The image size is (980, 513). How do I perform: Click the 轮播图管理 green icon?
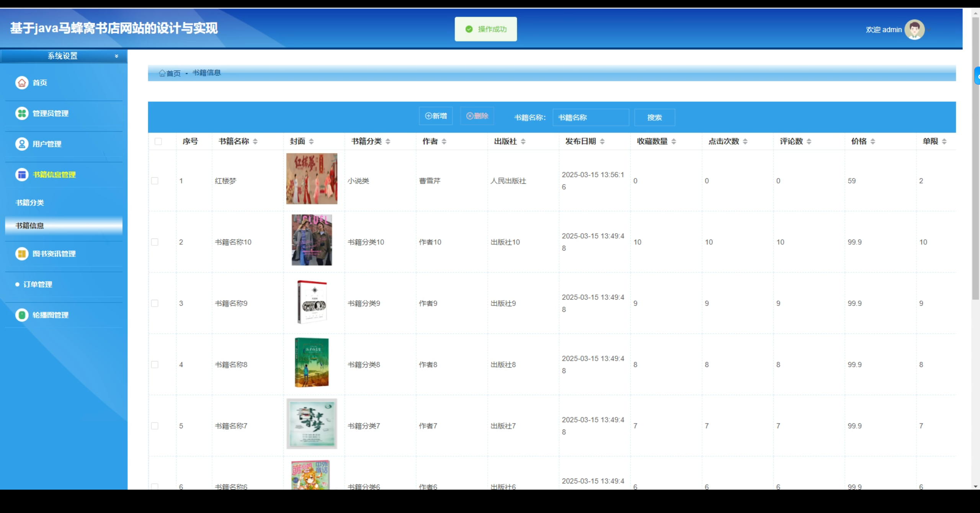[x=22, y=315]
